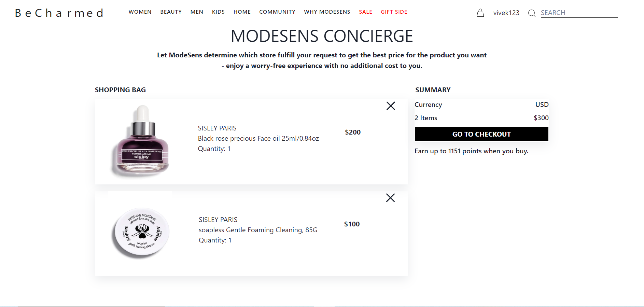Open the shopping bag icon

(x=480, y=13)
